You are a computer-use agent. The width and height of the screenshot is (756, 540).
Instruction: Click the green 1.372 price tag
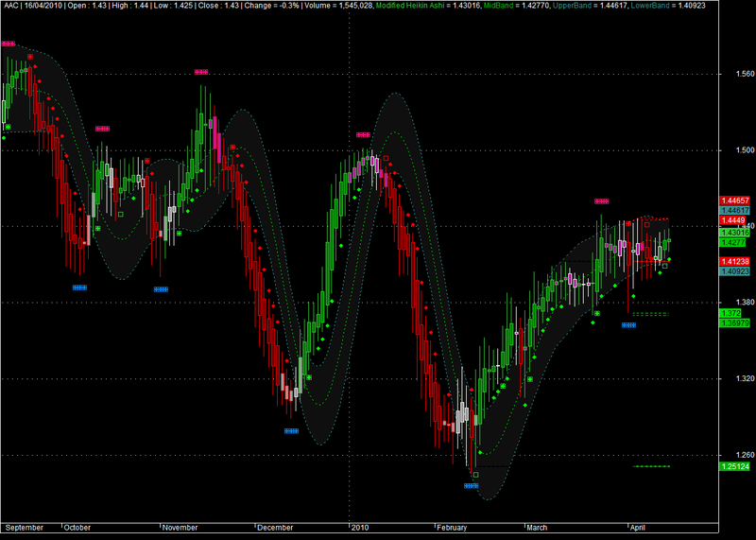pos(730,313)
